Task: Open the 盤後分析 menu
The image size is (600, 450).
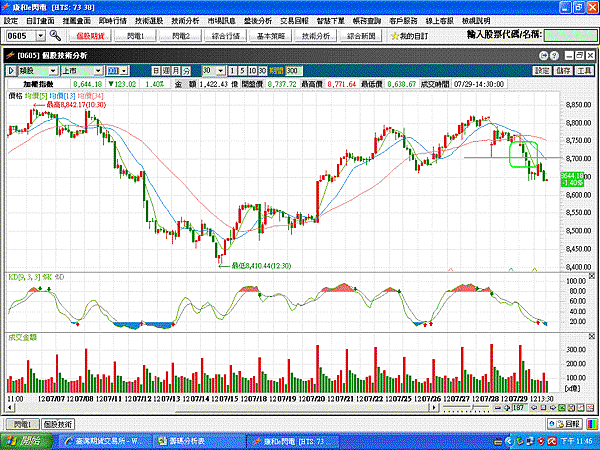Action: click(258, 21)
